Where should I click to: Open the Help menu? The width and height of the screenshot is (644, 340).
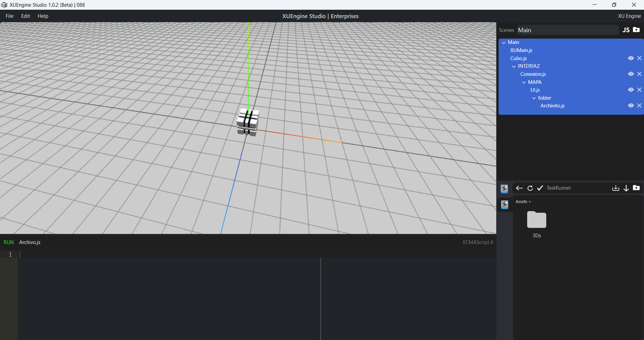pos(43,16)
